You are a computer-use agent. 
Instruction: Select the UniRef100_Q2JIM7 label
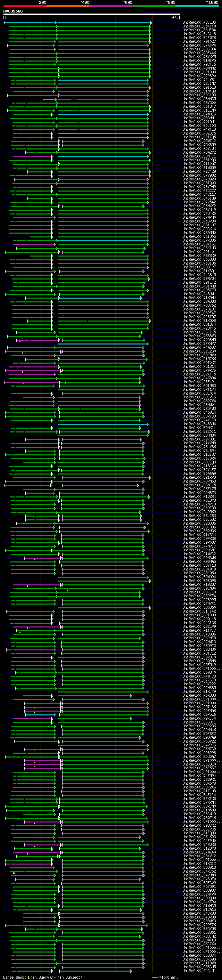(x=199, y=84)
